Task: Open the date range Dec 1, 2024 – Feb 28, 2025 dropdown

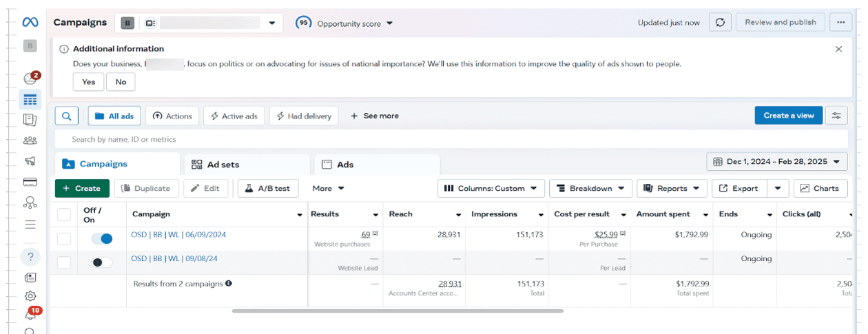Action: pos(776,162)
